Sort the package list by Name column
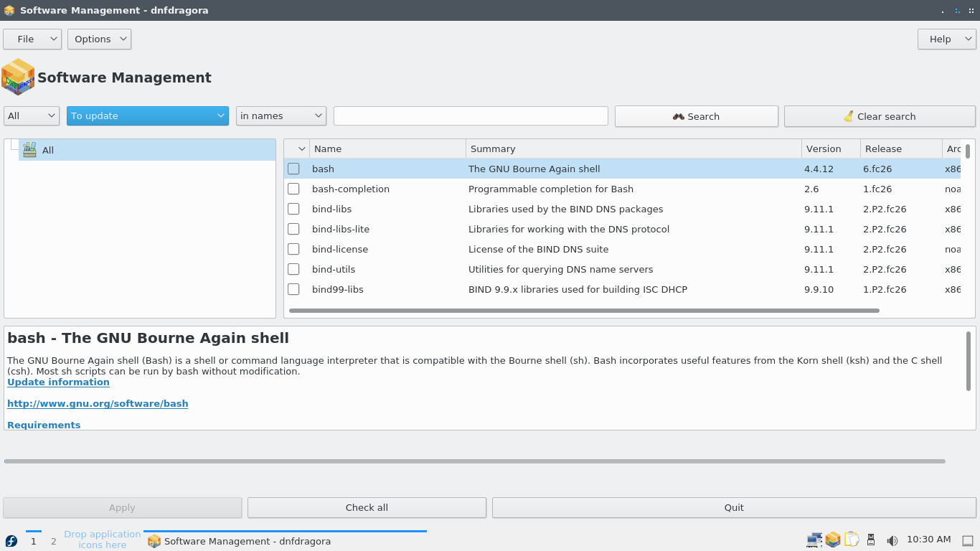Viewport: 980px width, 551px height. pyautogui.click(x=387, y=149)
